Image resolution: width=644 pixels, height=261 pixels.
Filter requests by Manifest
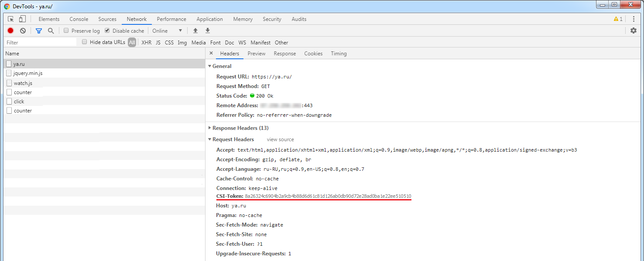coord(260,43)
